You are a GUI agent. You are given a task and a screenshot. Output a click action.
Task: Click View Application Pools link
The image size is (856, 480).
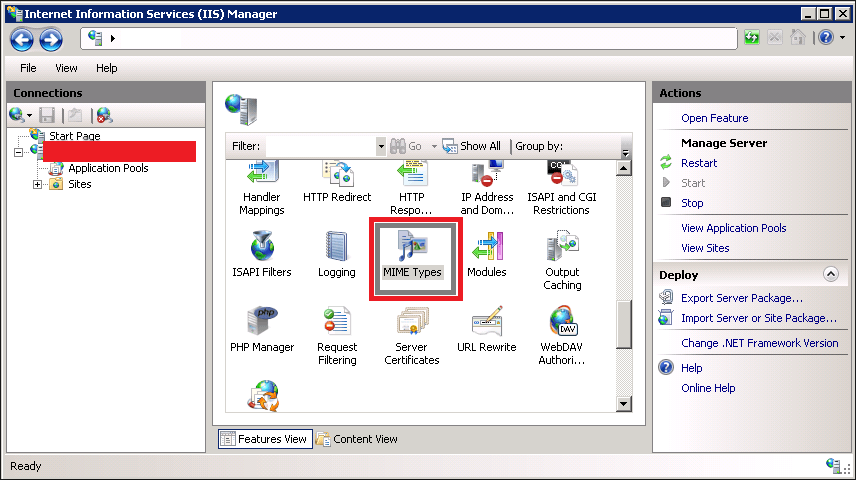pos(733,228)
